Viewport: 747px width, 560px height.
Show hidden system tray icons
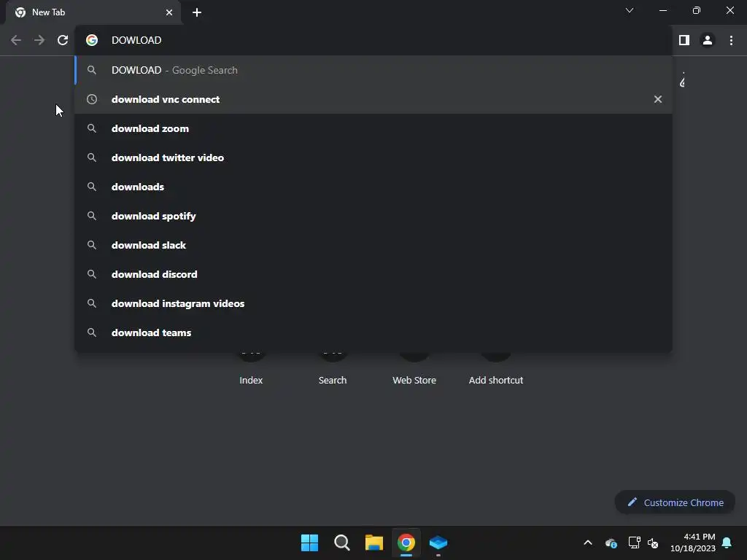coord(588,542)
